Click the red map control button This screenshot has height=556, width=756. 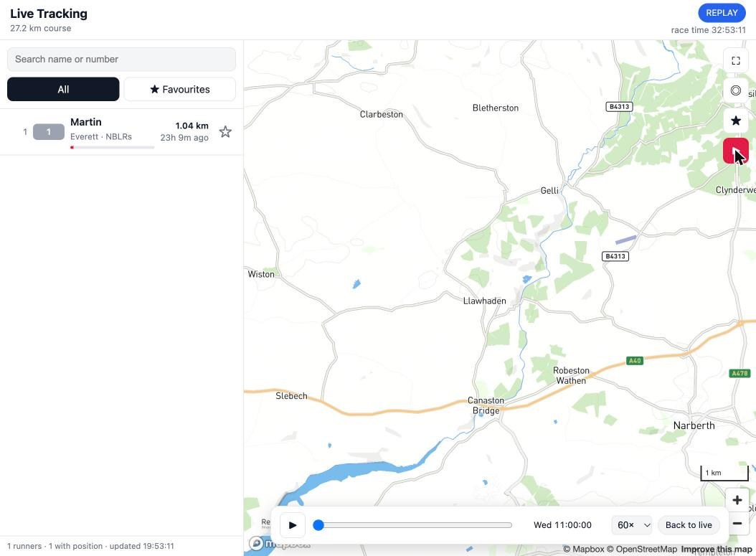point(736,151)
